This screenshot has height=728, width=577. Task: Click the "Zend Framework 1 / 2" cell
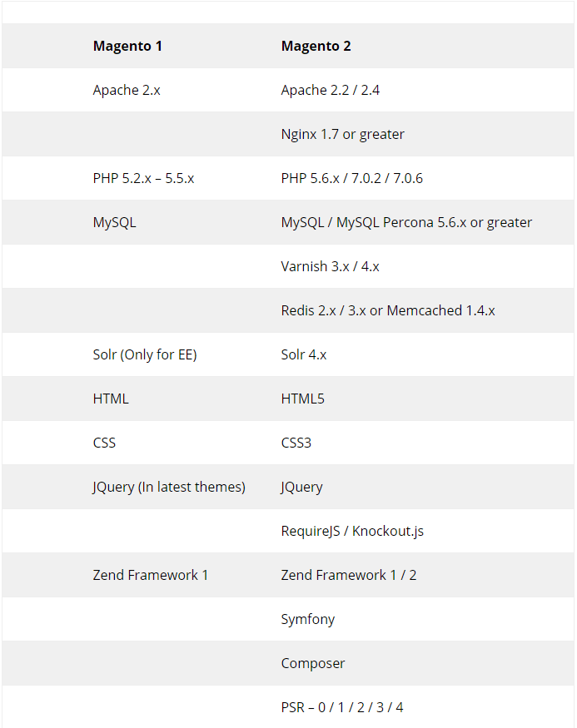(342, 575)
